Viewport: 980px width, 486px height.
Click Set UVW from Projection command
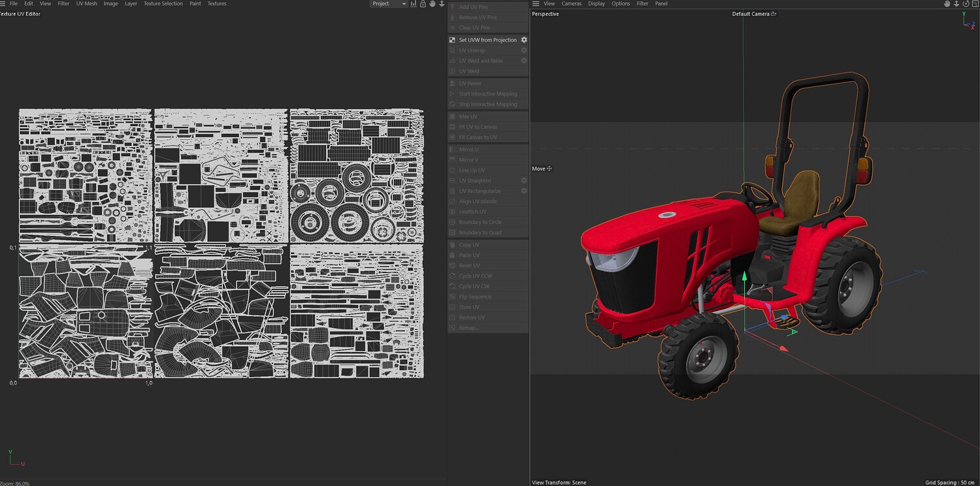pos(488,40)
